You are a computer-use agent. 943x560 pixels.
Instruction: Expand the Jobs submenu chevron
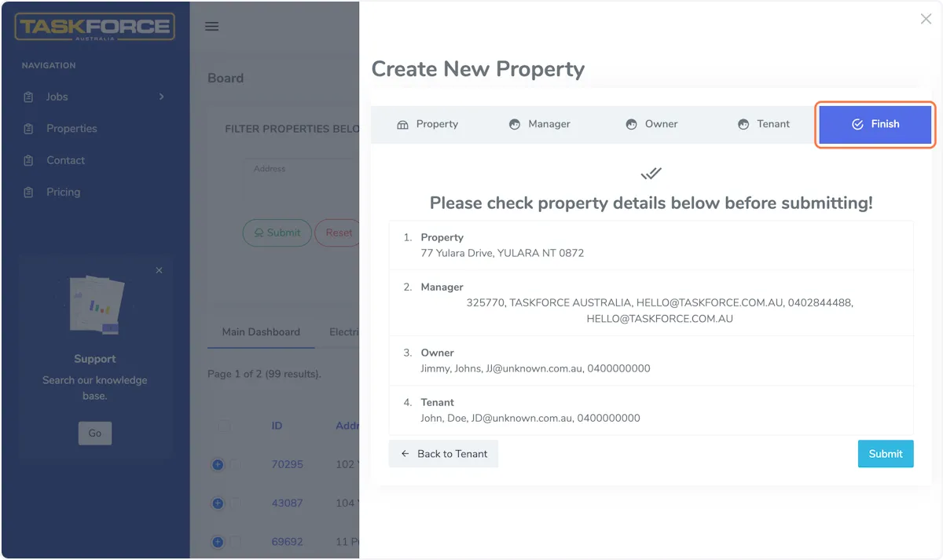(162, 97)
